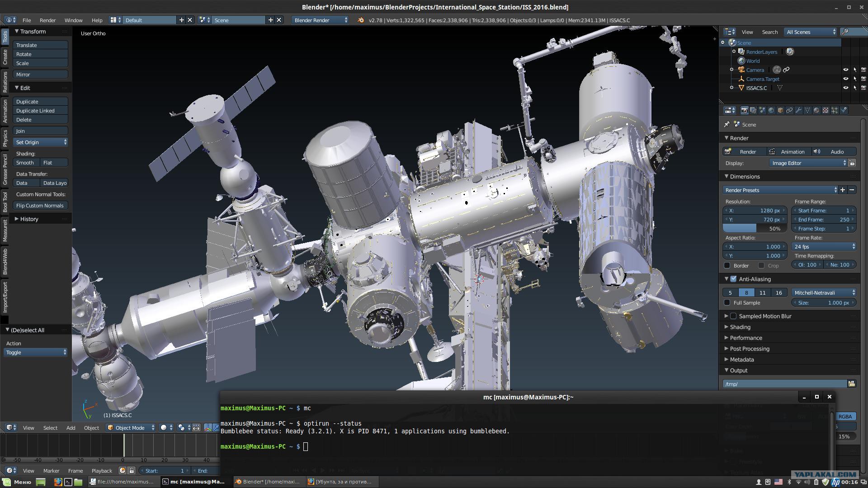Image resolution: width=868 pixels, height=488 pixels.
Task: Click output path folder browse icon
Action: pos(852,384)
